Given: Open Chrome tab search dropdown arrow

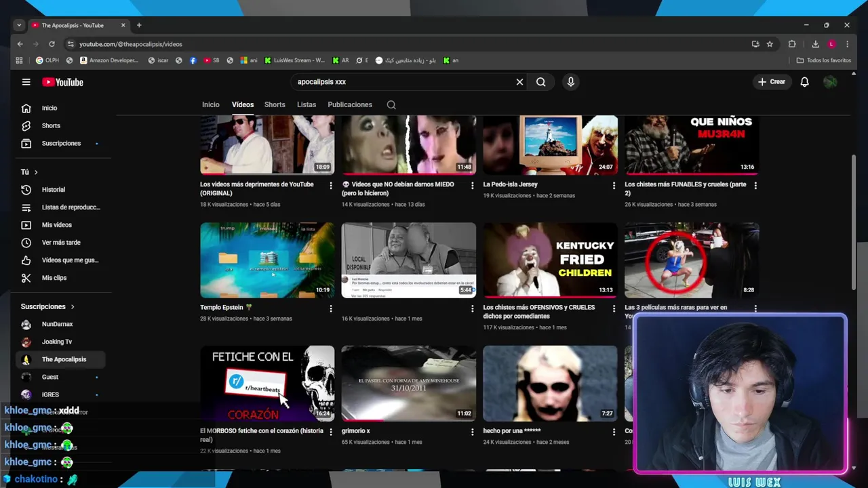Looking at the screenshot, I should pos(19,25).
